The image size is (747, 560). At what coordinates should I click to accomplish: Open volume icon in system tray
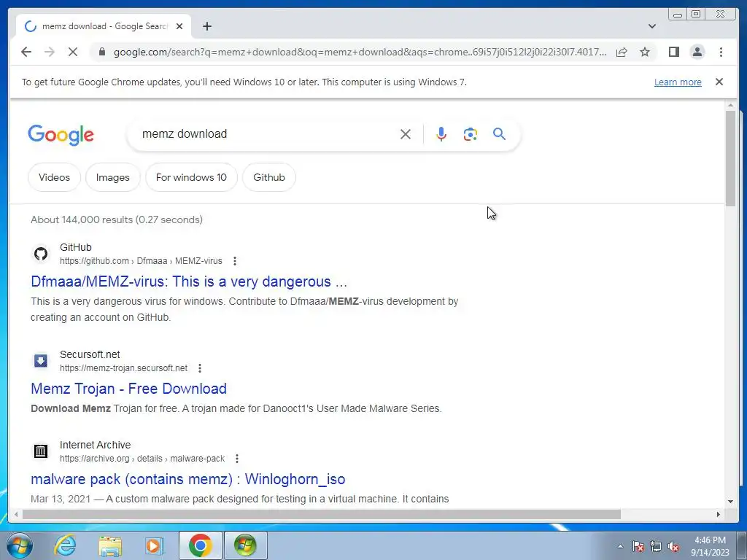point(673,546)
